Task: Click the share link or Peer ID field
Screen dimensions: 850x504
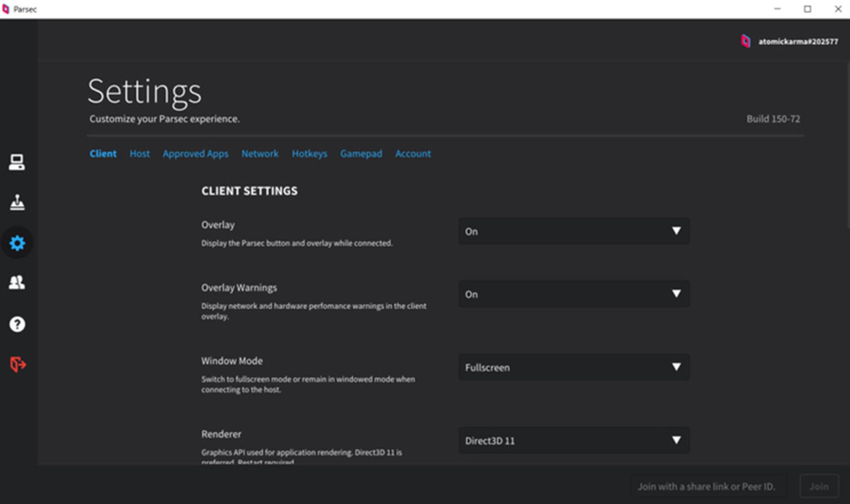Action: (707, 486)
